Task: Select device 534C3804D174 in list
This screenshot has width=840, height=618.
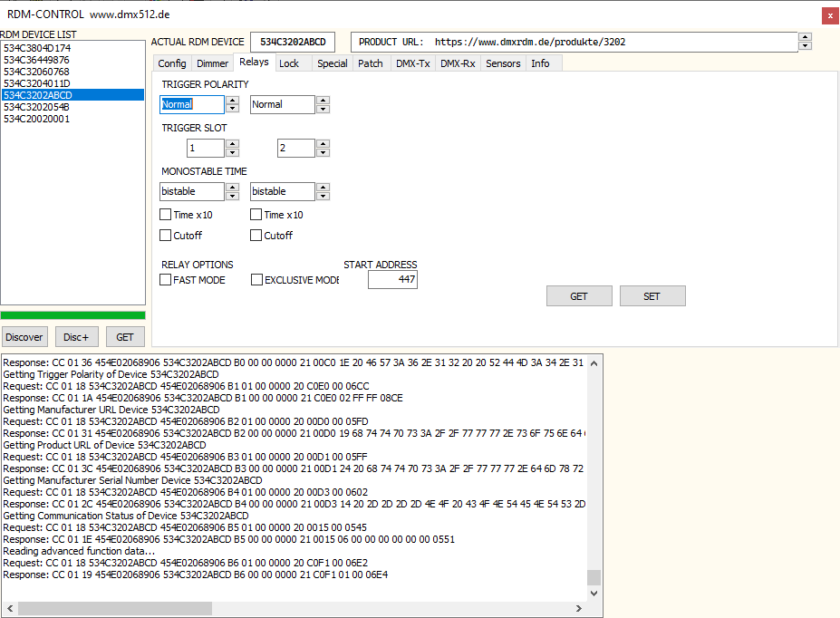Action: pos(37,48)
